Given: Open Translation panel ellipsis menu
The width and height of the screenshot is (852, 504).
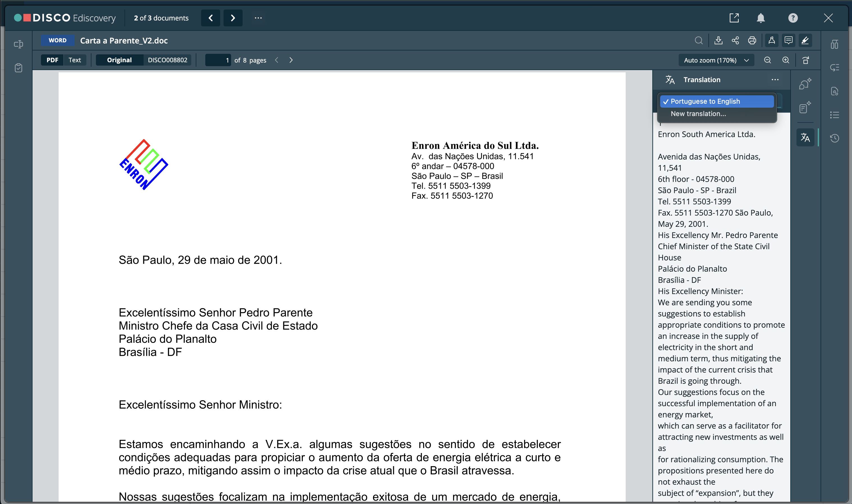Looking at the screenshot, I should pos(775,80).
